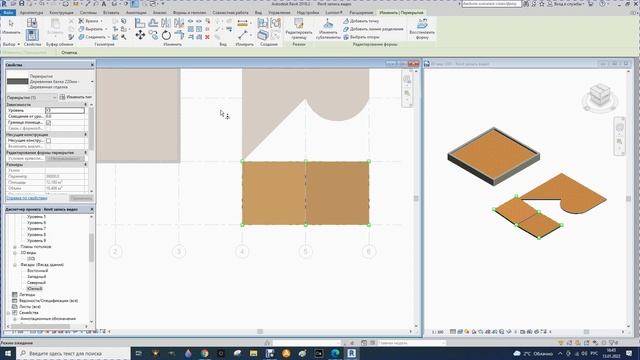Open Восточный elevation in Project Browser
Viewport: 640px width, 360px height.
click(x=37, y=271)
